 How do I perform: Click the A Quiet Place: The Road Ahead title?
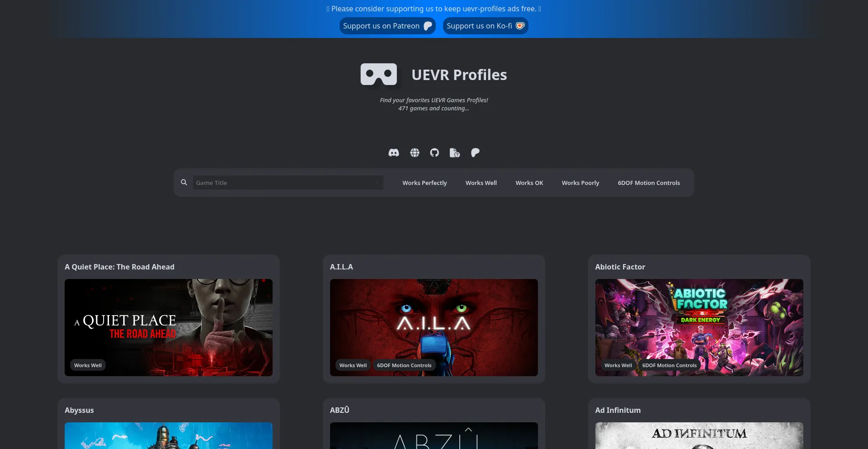(119, 267)
